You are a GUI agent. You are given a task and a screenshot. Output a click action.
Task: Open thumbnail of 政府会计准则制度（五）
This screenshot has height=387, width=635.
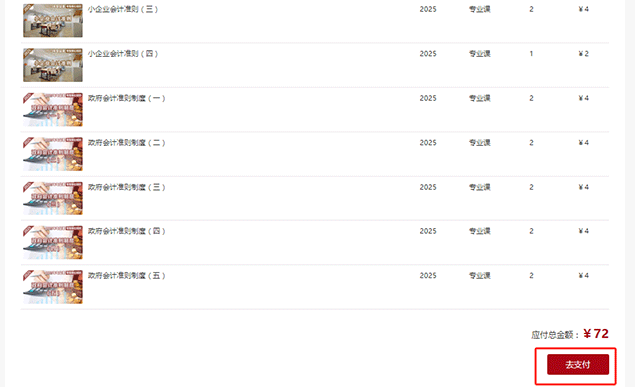pyautogui.click(x=53, y=287)
